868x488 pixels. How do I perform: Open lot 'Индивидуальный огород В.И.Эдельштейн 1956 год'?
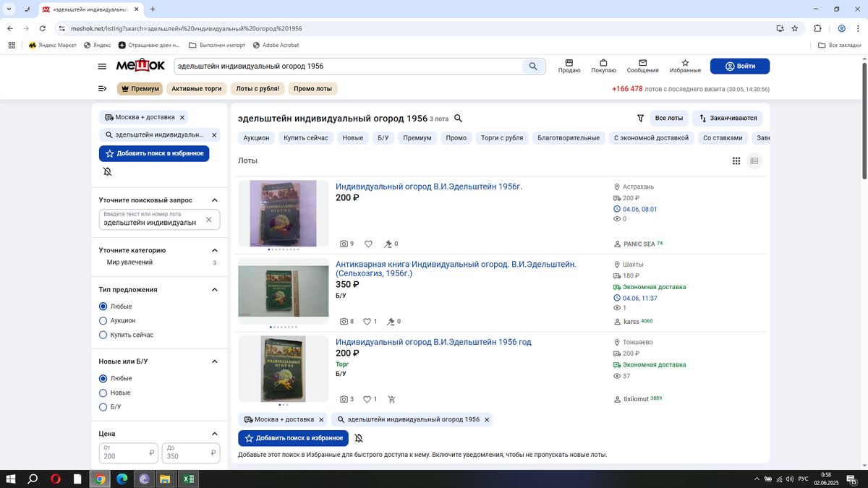(x=433, y=342)
